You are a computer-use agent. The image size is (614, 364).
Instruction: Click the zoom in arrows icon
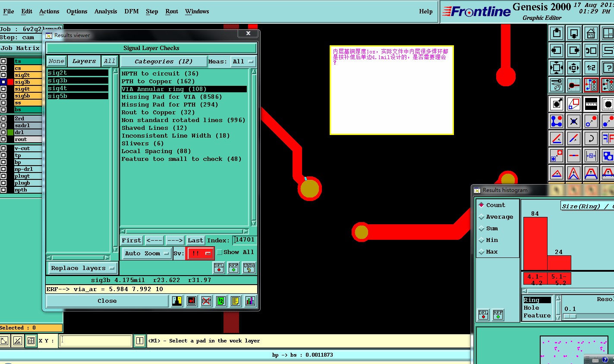point(557,68)
